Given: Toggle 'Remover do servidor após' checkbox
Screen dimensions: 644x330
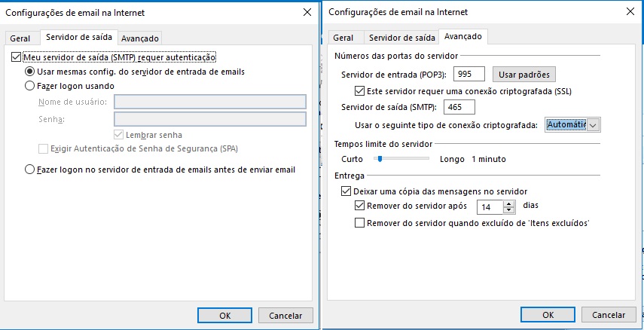Looking at the screenshot, I should (x=359, y=206).
